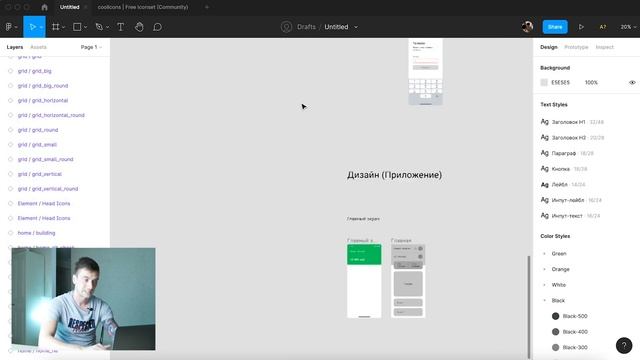The image size is (640, 360).
Task: Select the Black-300 color swatch
Action: pyautogui.click(x=556, y=347)
